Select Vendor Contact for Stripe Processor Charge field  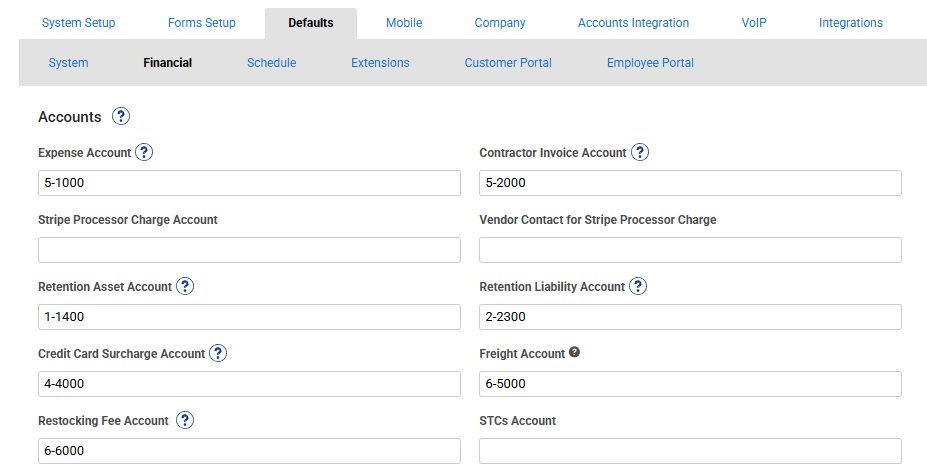(x=690, y=250)
